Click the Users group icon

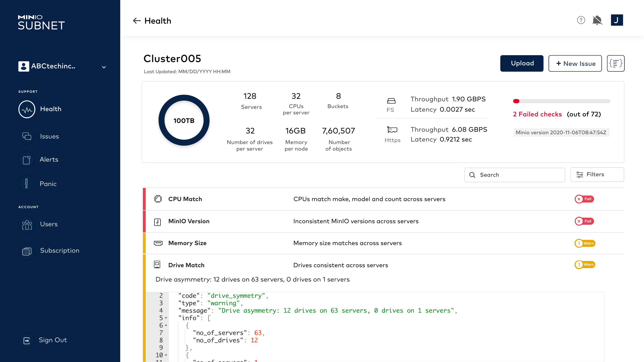[27, 224]
